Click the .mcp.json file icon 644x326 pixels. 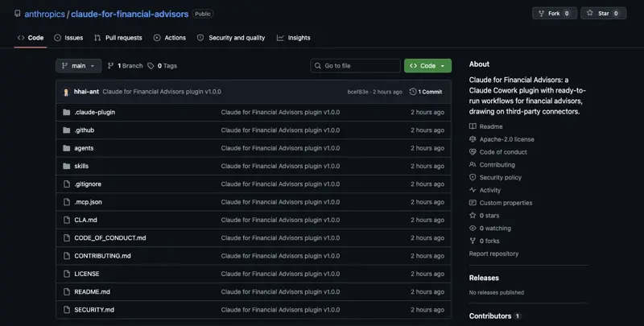67,202
